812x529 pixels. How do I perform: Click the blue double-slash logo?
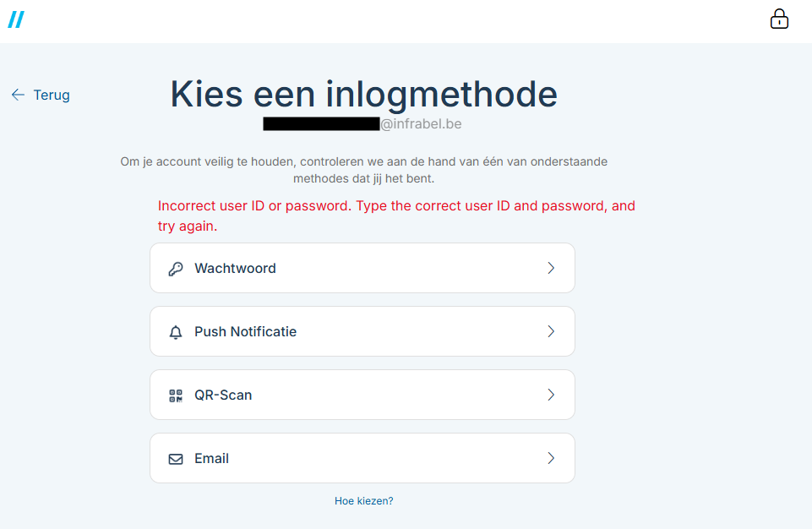pos(16,19)
